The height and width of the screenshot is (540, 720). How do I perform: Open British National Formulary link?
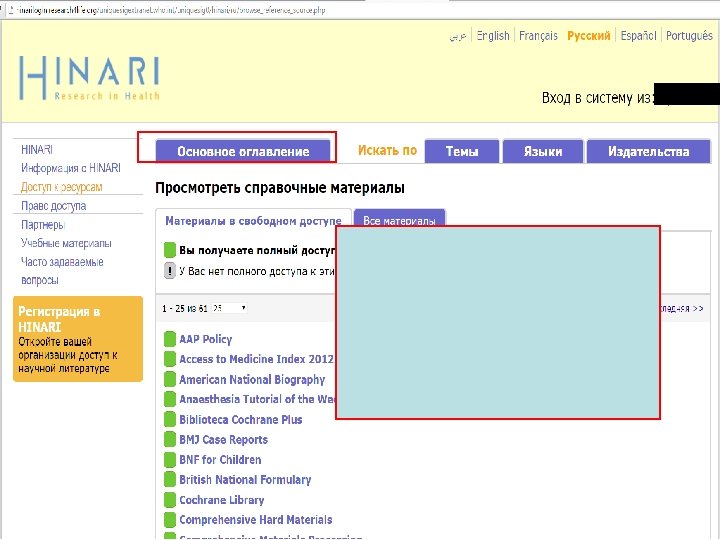[x=245, y=480]
